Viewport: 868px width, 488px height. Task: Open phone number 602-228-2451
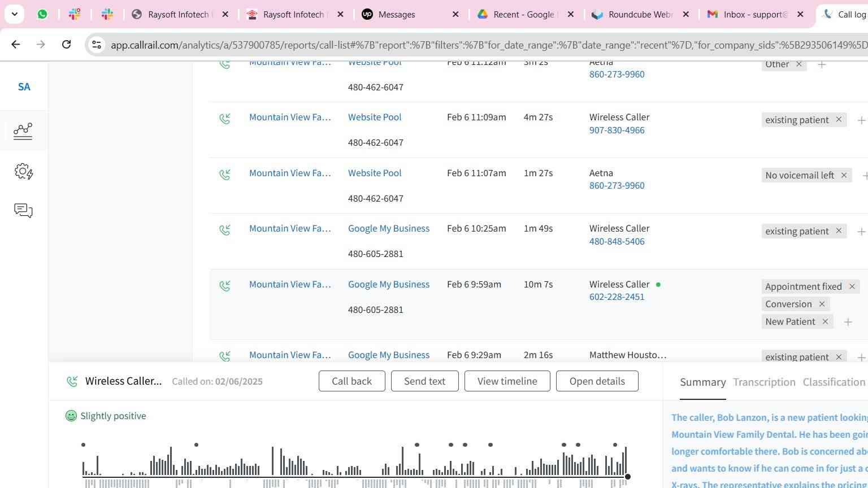[x=617, y=297]
